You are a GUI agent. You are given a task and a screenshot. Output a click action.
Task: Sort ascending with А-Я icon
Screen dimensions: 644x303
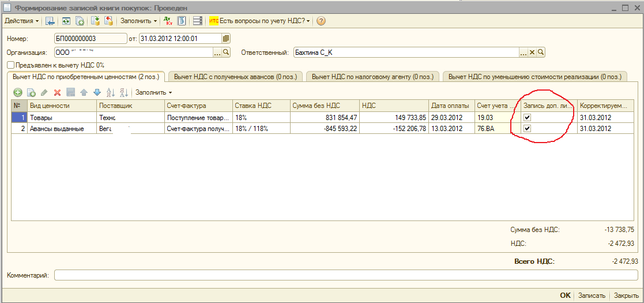point(110,92)
